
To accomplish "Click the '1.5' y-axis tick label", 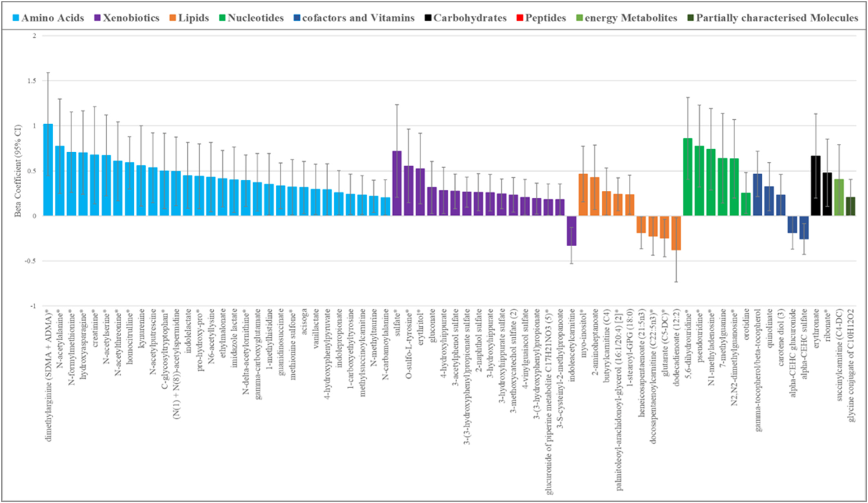I will (32, 81).
